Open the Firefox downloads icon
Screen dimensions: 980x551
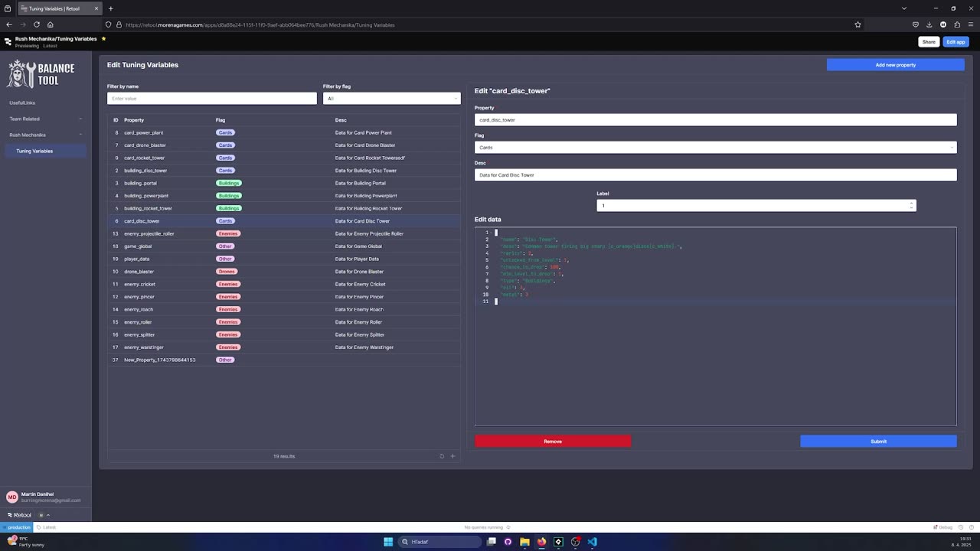929,24
